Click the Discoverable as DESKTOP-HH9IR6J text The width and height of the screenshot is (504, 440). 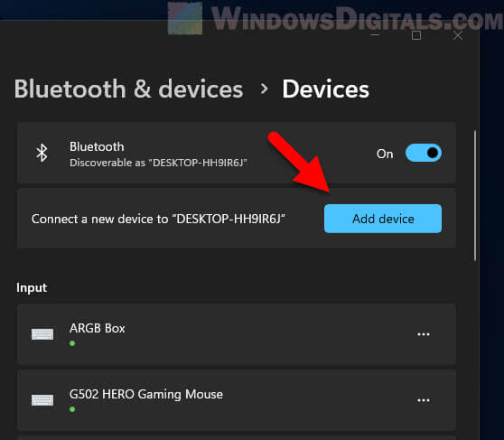pos(158,163)
